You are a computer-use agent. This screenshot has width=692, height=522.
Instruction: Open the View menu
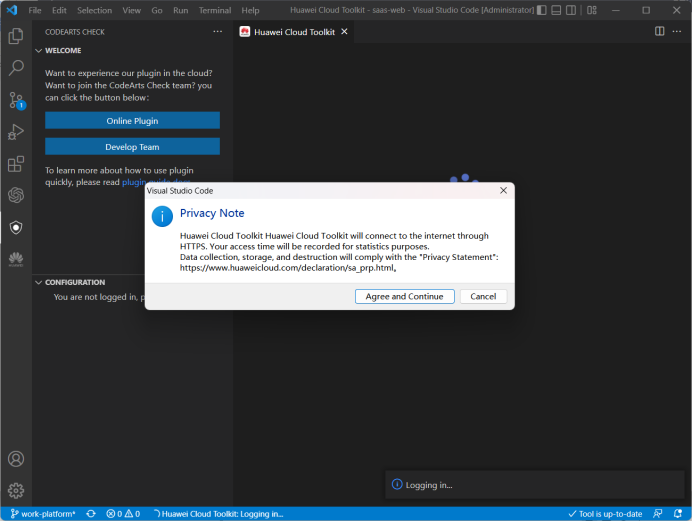click(x=132, y=10)
